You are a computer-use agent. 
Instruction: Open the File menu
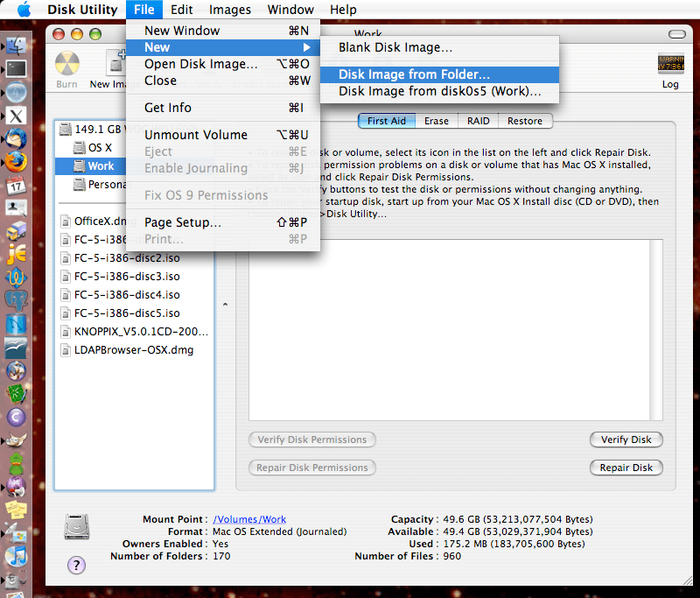143,10
